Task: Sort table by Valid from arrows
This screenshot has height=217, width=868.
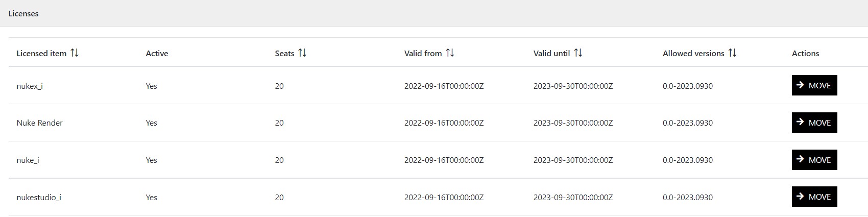Action: point(450,53)
